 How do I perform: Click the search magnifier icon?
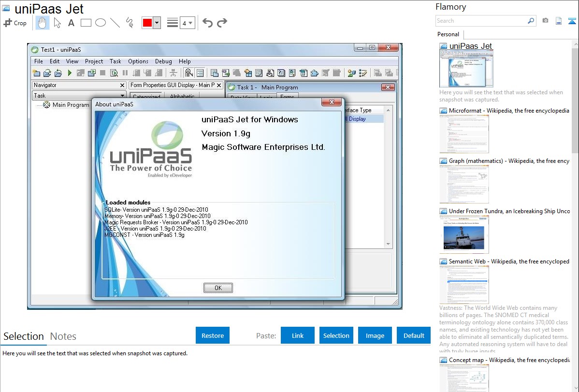(531, 21)
